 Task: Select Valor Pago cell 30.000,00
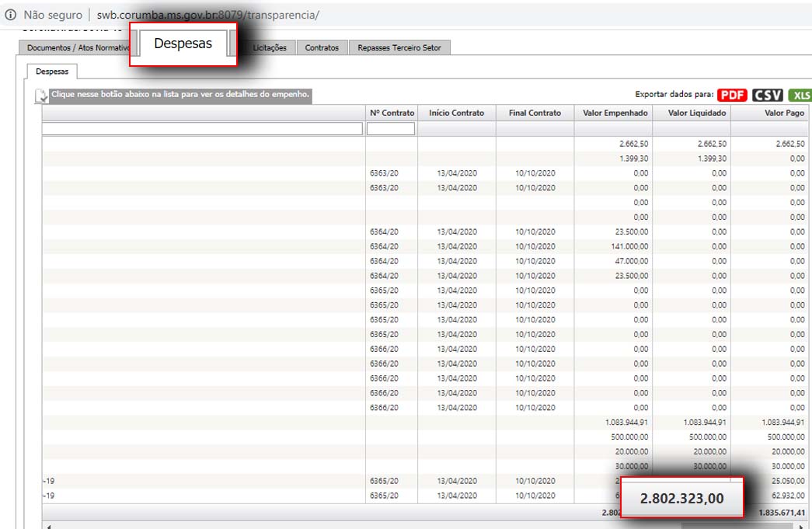(x=788, y=466)
